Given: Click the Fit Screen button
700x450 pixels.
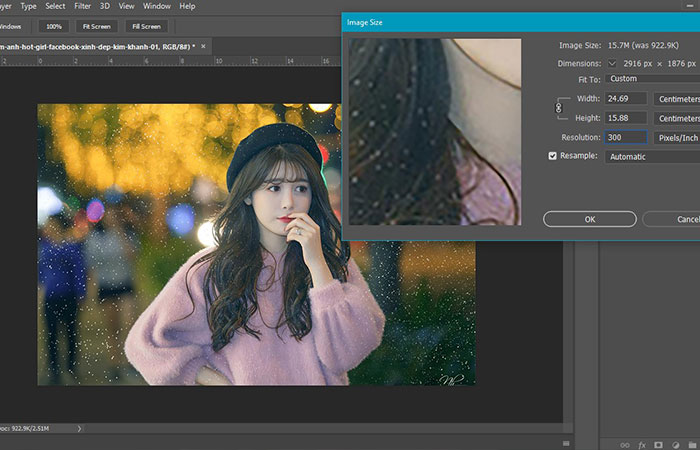Looking at the screenshot, I should pos(96,26).
